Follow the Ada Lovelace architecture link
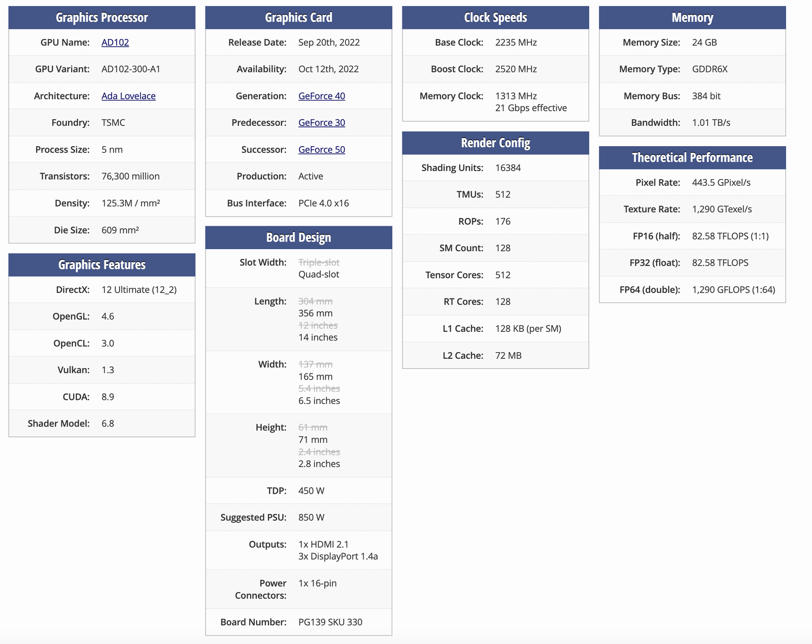Image resolution: width=812 pixels, height=644 pixels. pyautogui.click(x=128, y=96)
